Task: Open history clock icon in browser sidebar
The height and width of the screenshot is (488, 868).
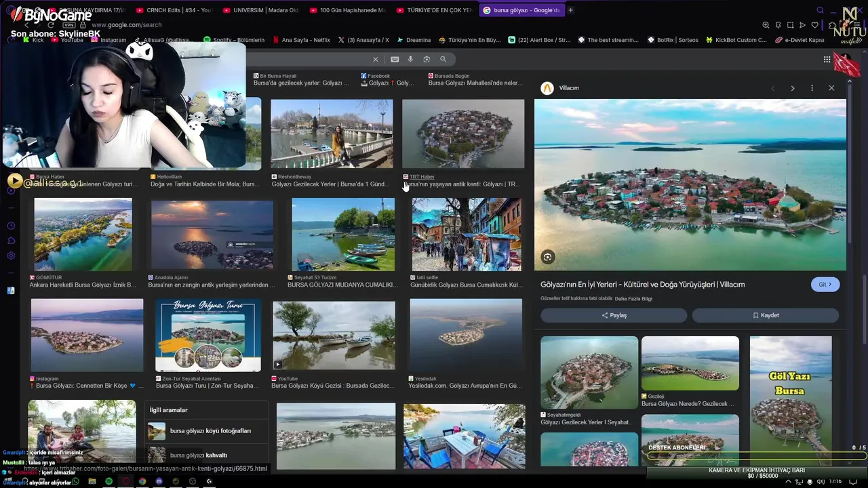Action: (11, 226)
